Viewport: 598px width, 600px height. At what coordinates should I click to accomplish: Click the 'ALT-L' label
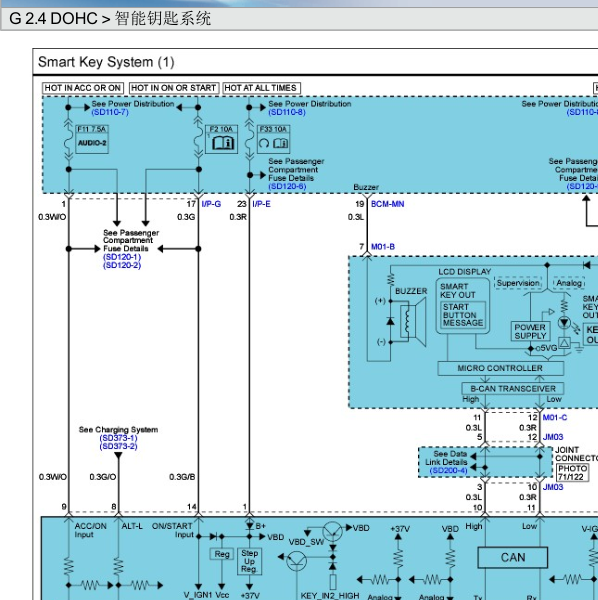pos(132,527)
